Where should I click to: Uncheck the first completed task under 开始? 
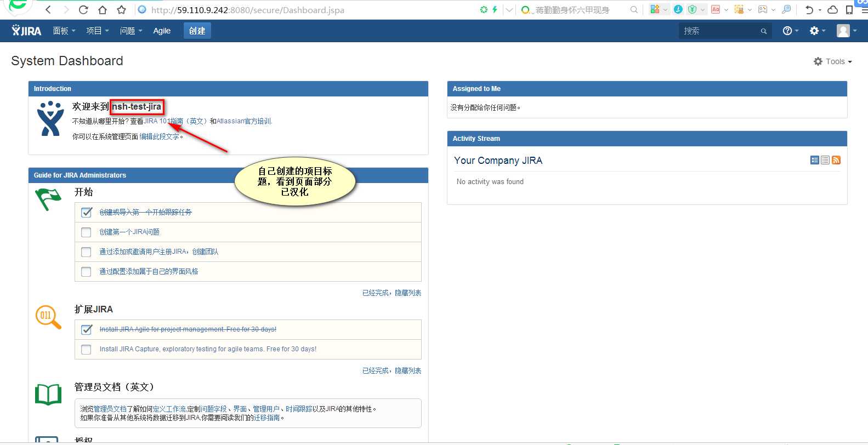click(x=86, y=212)
